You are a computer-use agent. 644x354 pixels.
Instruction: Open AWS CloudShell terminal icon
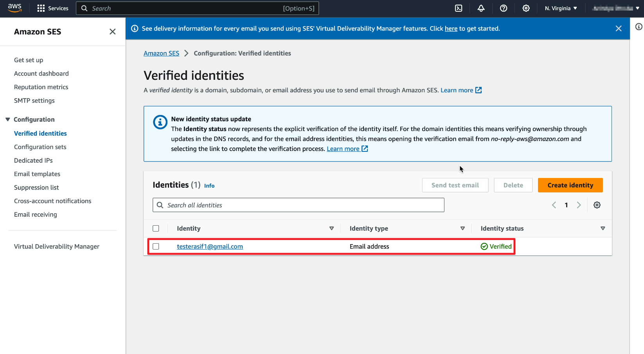pyautogui.click(x=459, y=8)
